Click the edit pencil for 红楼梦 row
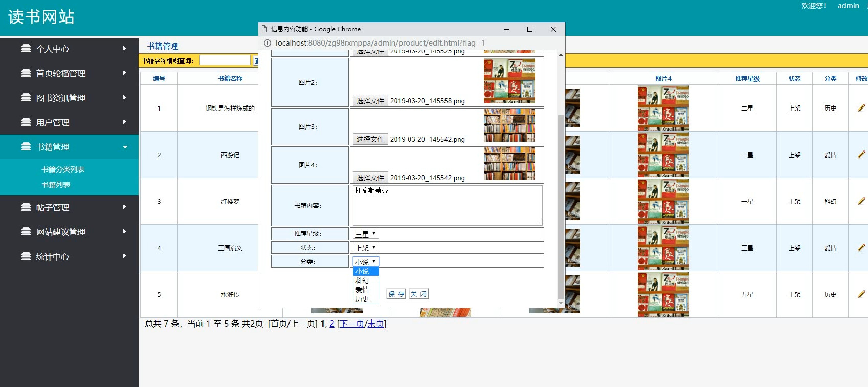This screenshot has width=868, height=387. 861,201
